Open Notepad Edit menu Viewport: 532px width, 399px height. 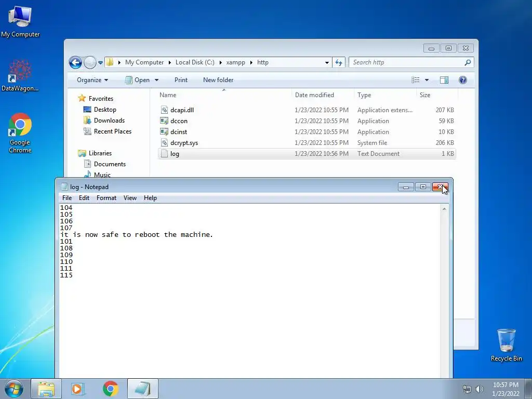(x=84, y=198)
